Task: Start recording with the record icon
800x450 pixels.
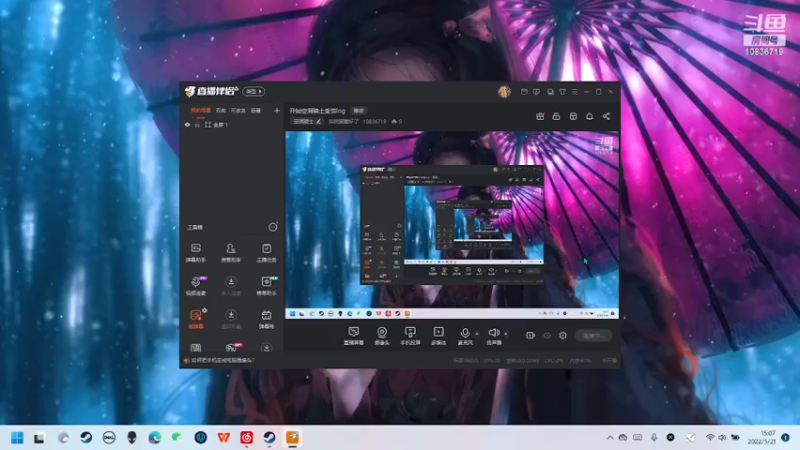Action: coord(530,335)
